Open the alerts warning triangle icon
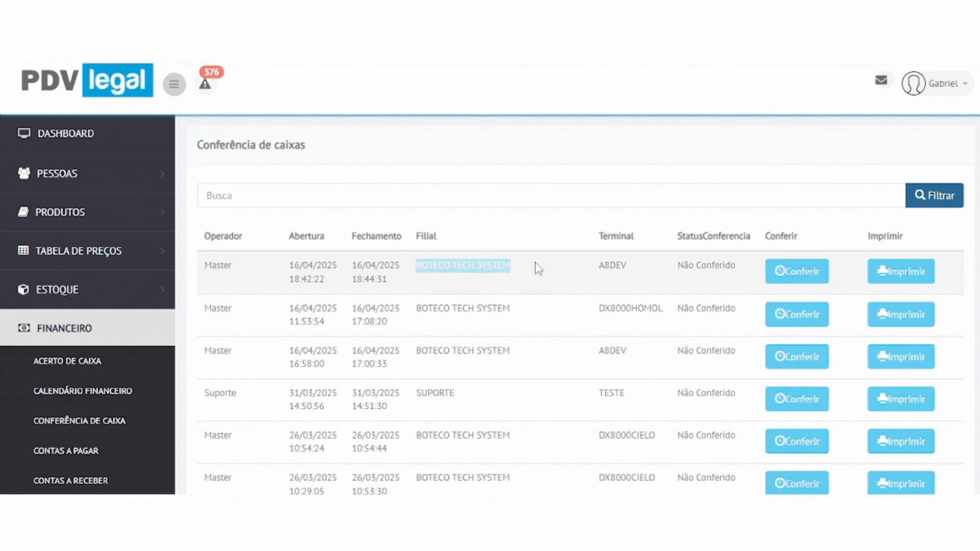The image size is (980, 551). 205,85
